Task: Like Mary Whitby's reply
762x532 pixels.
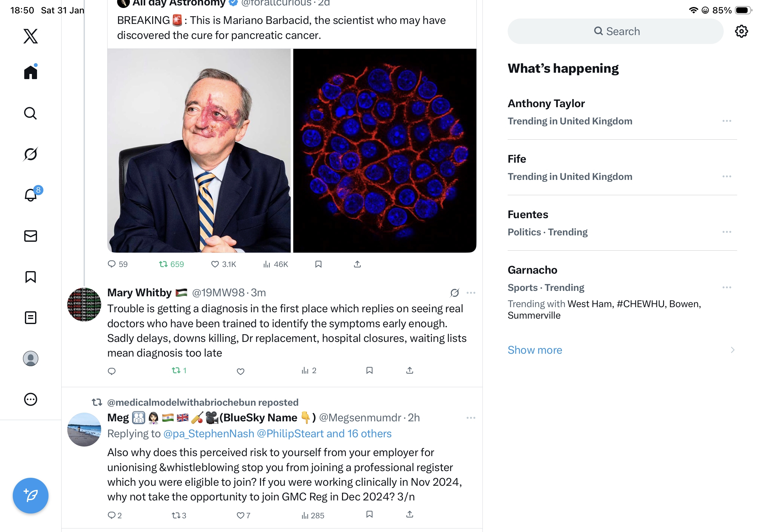Action: (241, 371)
